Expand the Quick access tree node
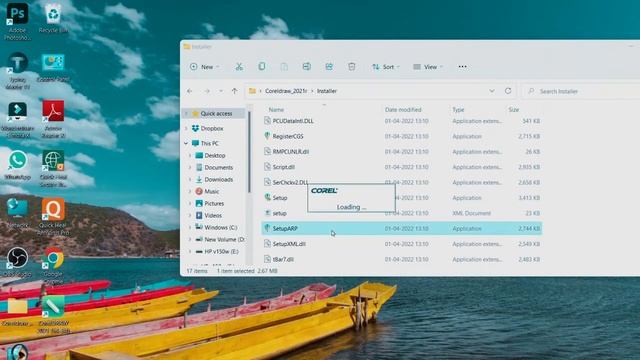Viewport: 640px width, 360px height. coord(187,113)
